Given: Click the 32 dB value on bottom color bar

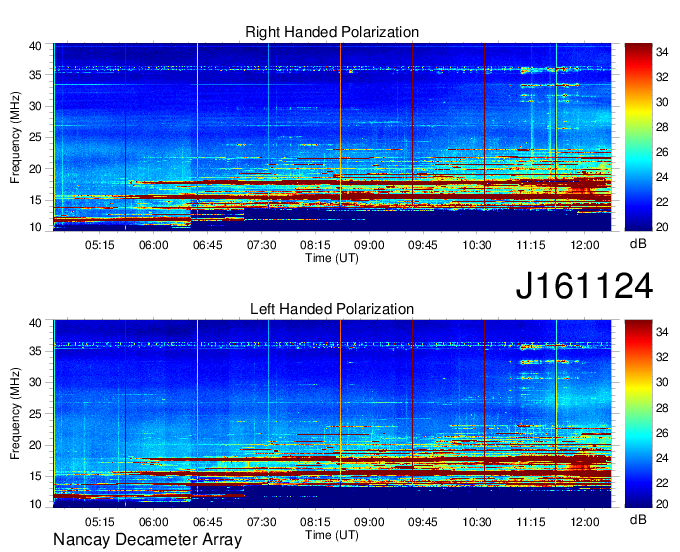Looking at the screenshot, I should pyautogui.click(x=662, y=357).
